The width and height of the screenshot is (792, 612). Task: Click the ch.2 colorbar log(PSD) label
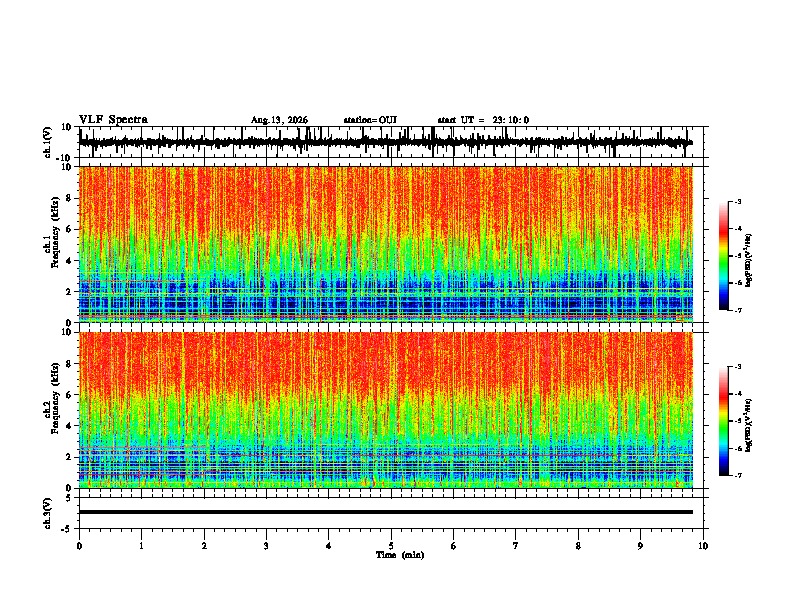(x=749, y=426)
